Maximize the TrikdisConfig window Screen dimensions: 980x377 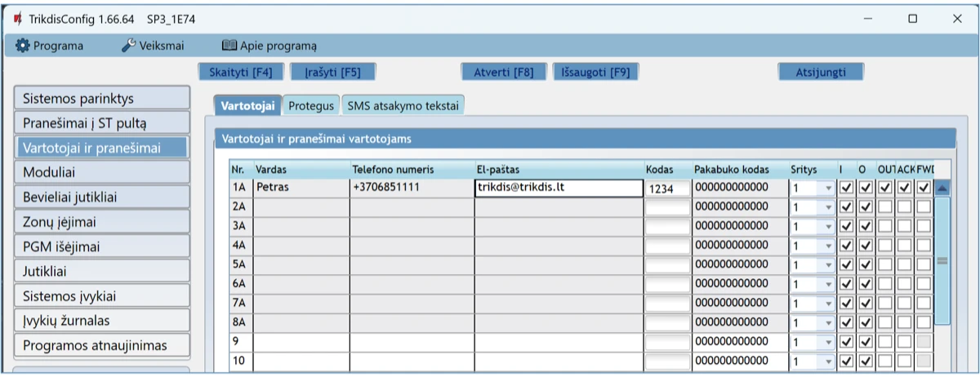point(913,19)
